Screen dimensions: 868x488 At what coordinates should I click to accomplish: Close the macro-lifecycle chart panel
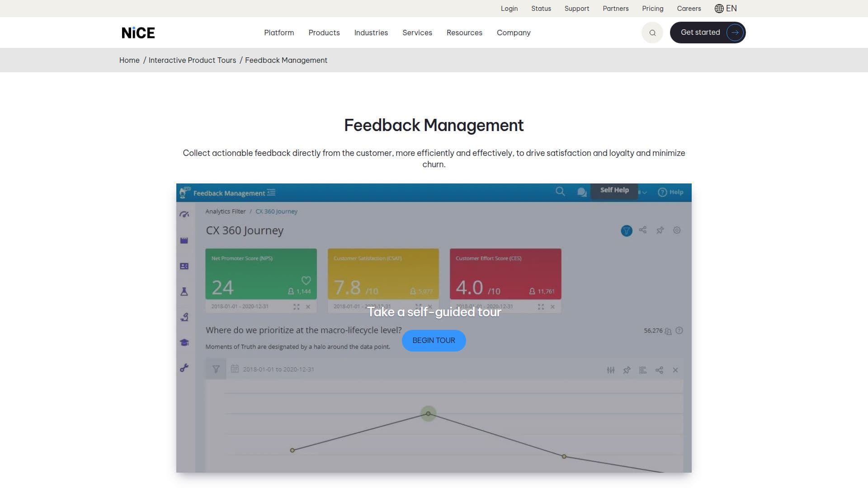pyautogui.click(x=675, y=370)
